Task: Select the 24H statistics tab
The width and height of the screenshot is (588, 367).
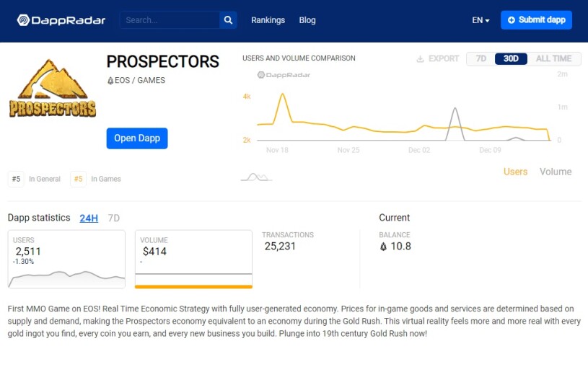Action: 89,218
